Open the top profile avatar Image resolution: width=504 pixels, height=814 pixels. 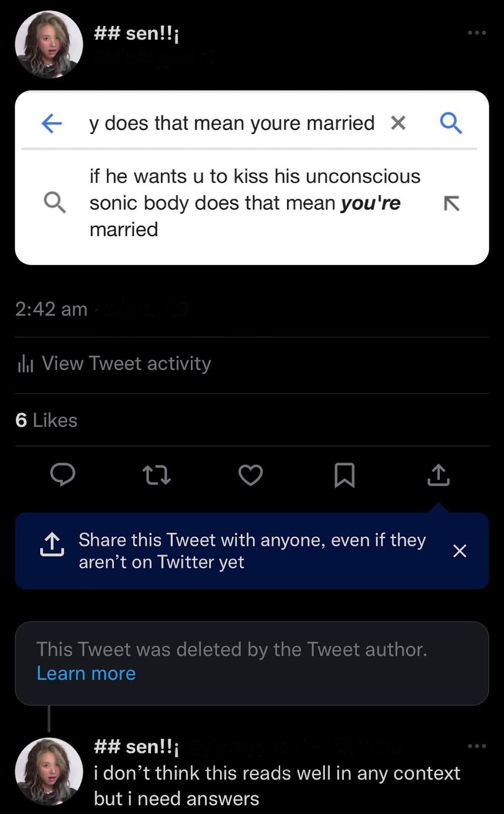49,45
